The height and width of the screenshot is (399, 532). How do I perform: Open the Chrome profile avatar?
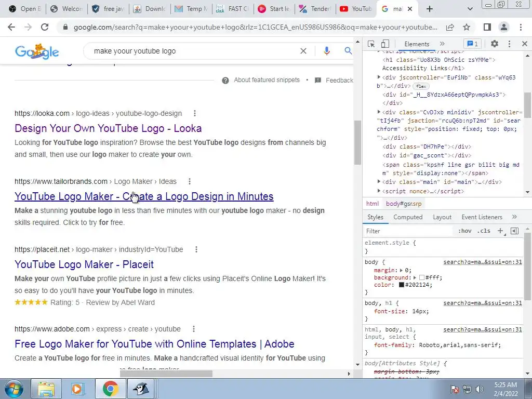(504, 27)
